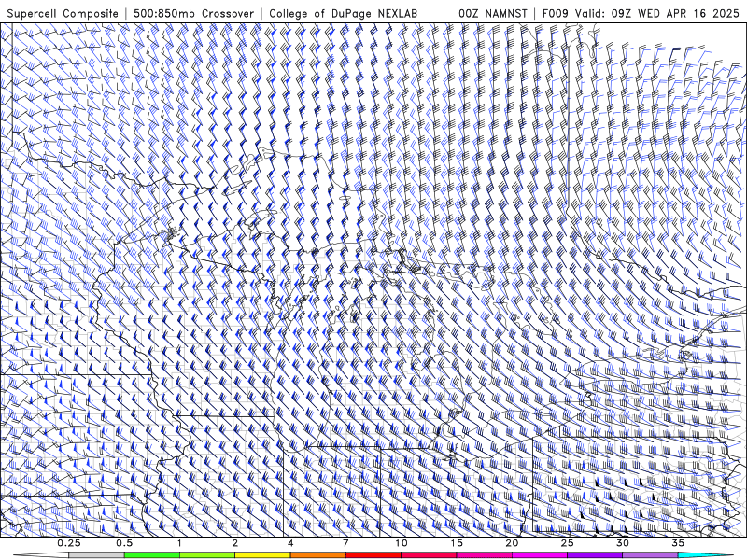The image size is (747, 560).
Task: Select the magenta swatch between 20 and 25
Action: point(540,555)
